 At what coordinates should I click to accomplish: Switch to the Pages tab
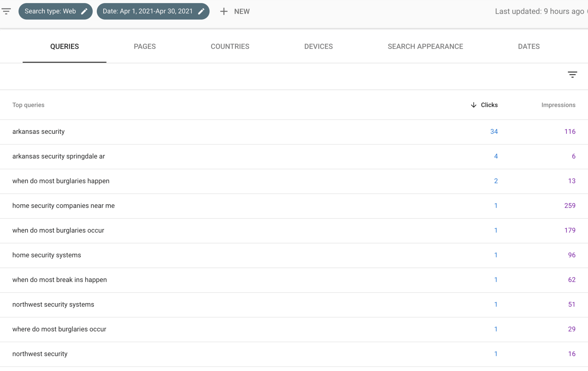pos(145,47)
